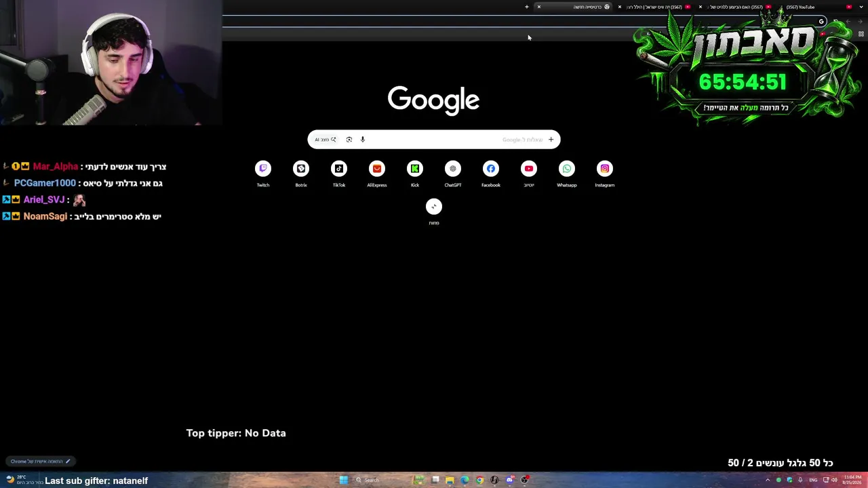Close the active new-tab page tab
The height and width of the screenshot is (488, 868).
pos(539,7)
